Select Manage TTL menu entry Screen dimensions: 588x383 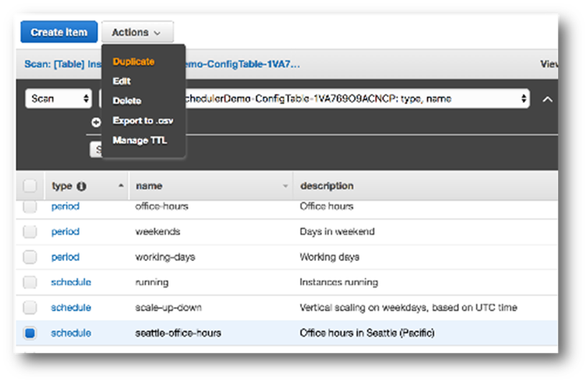click(x=140, y=141)
